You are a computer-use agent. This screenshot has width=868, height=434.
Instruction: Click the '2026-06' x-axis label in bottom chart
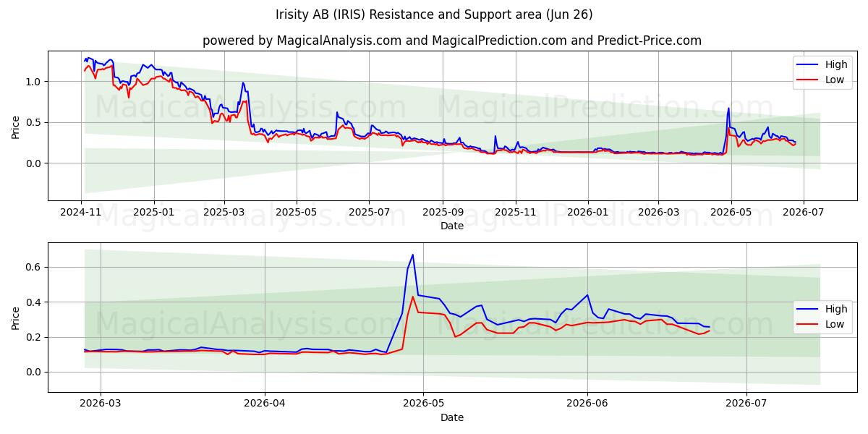587,405
